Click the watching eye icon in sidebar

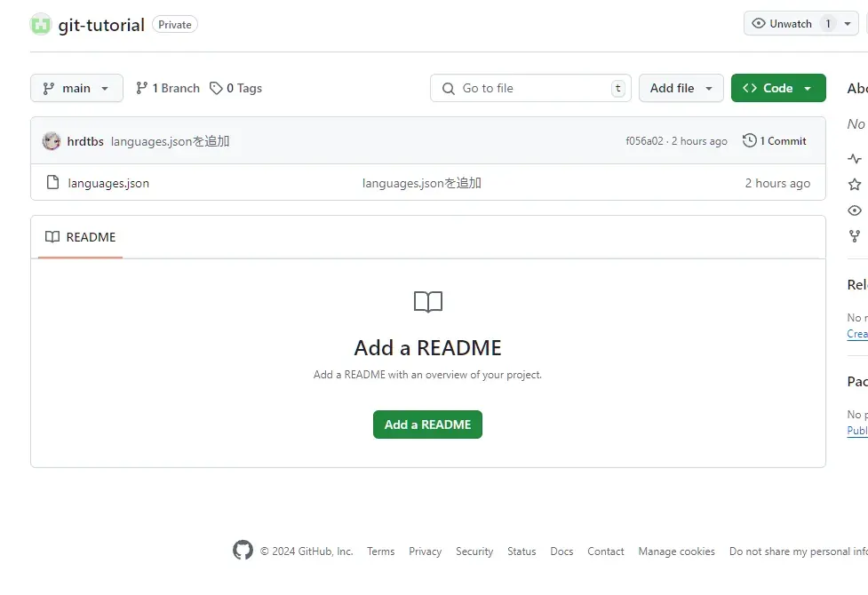point(854,210)
